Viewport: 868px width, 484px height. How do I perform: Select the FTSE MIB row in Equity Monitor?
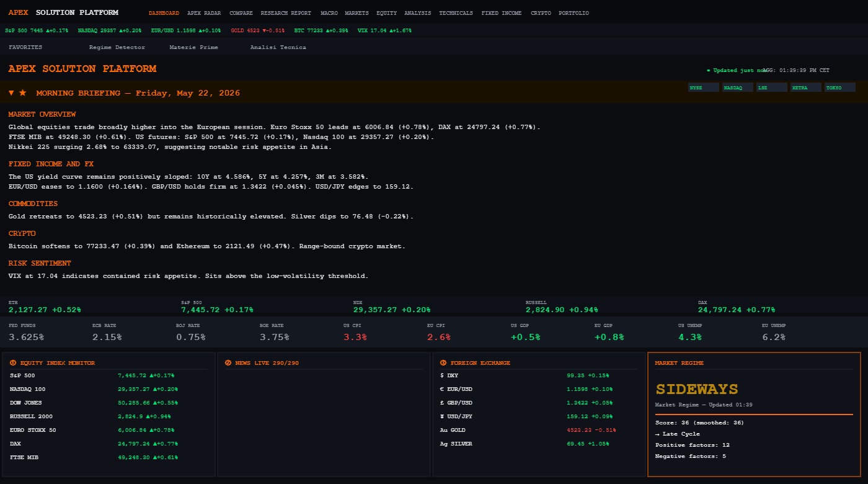pyautogui.click(x=109, y=457)
